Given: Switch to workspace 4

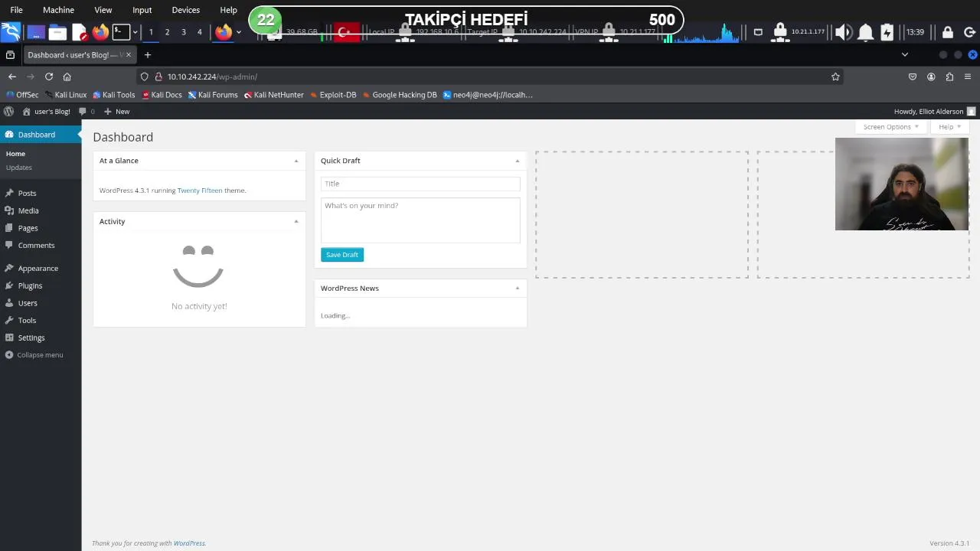Looking at the screenshot, I should click(199, 32).
